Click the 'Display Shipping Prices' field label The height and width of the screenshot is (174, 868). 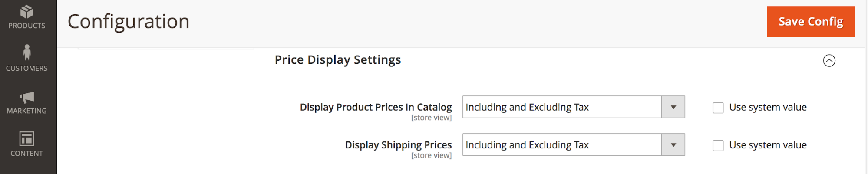(398, 145)
